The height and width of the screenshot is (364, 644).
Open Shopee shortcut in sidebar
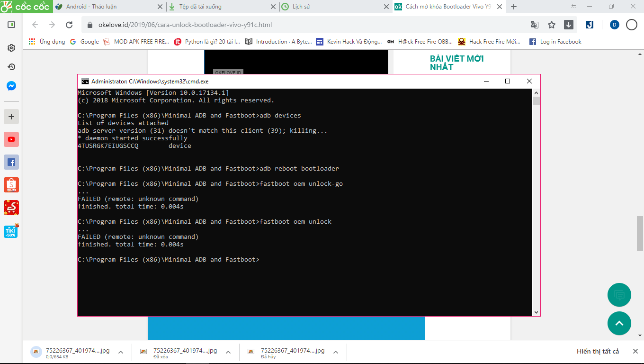(x=11, y=185)
